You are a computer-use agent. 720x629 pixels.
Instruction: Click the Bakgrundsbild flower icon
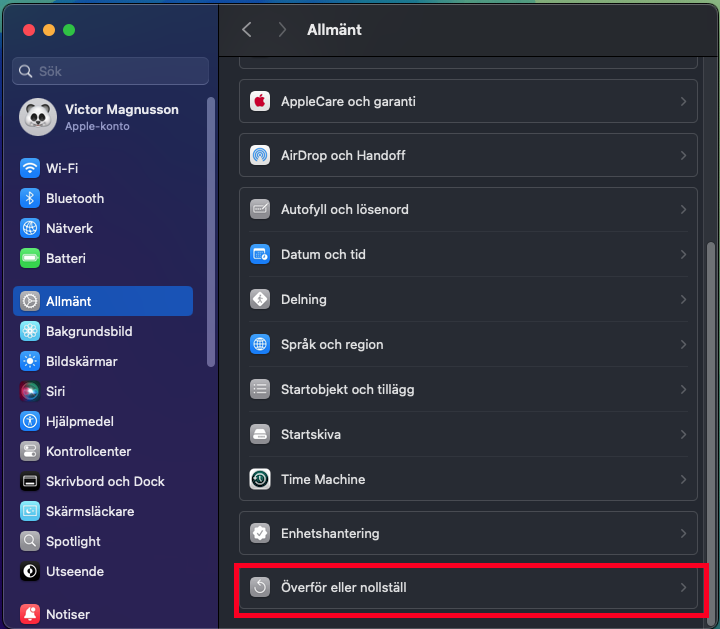pyautogui.click(x=30, y=331)
